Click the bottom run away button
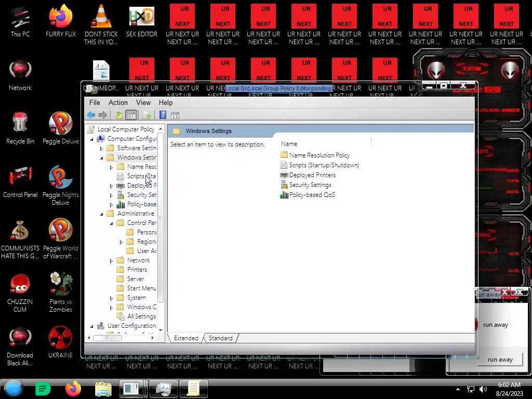Screen dimensions: 532x399 pos(500,360)
